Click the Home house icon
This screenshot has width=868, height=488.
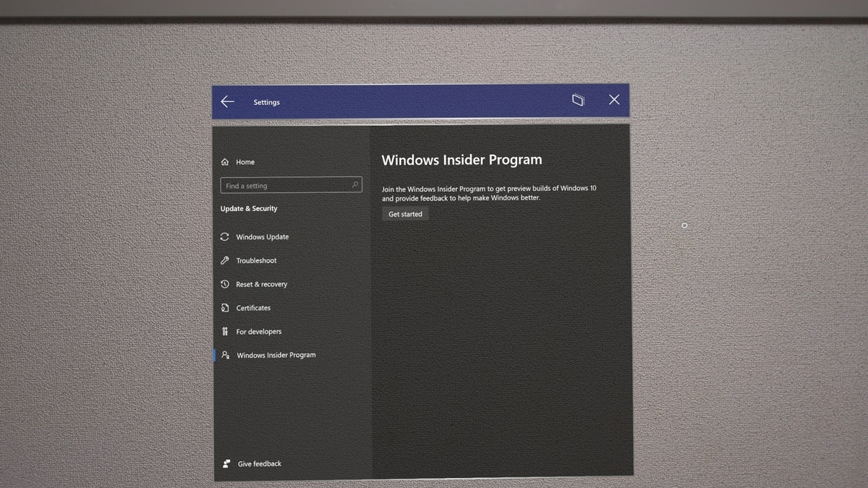pos(225,162)
